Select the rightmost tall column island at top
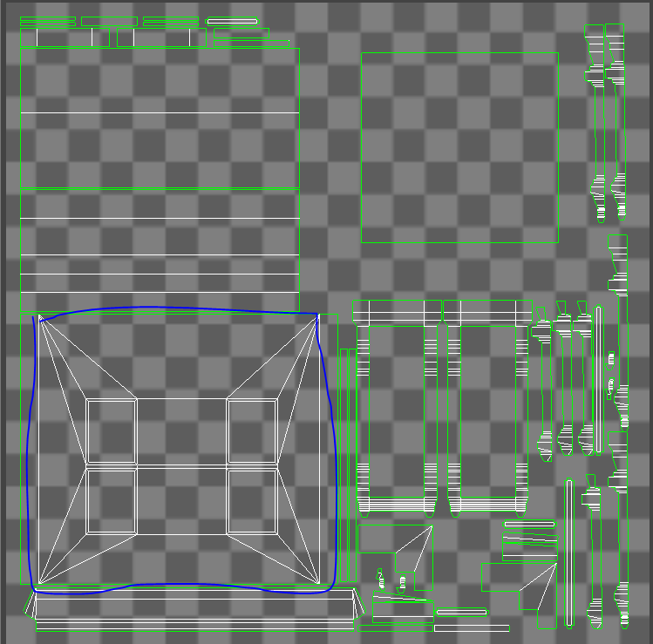This screenshot has height=644, width=653. click(616, 122)
